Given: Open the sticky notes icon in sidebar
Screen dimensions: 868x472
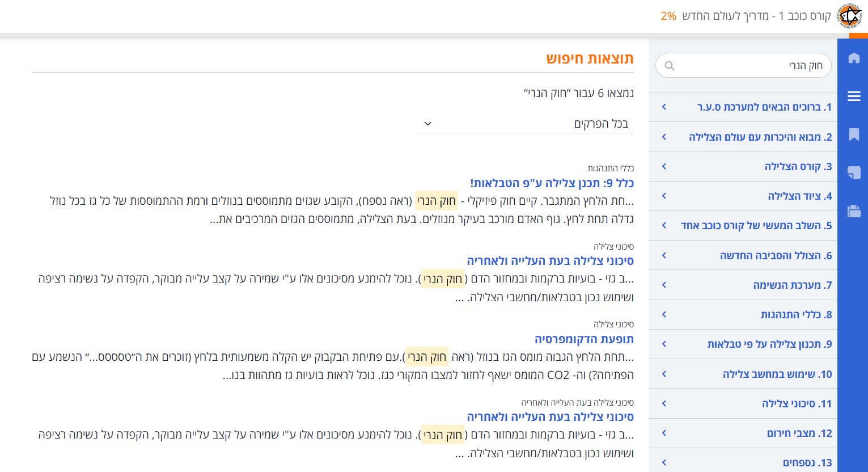Looking at the screenshot, I should [x=853, y=173].
